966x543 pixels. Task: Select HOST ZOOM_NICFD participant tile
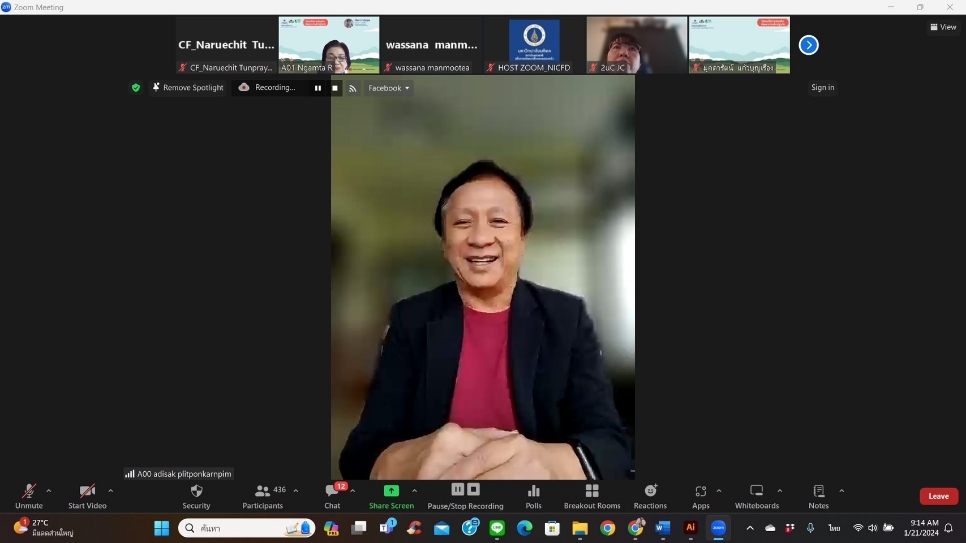point(534,45)
